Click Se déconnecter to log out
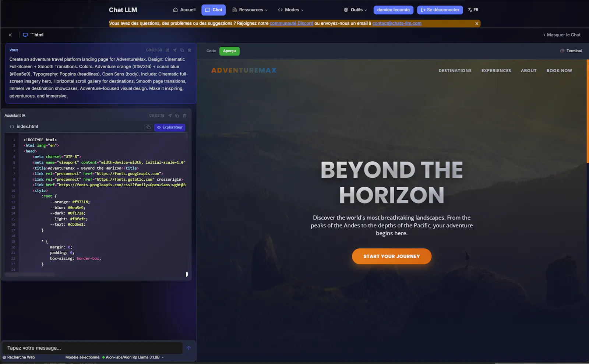Screen dimensions: 589x364 click(440, 10)
